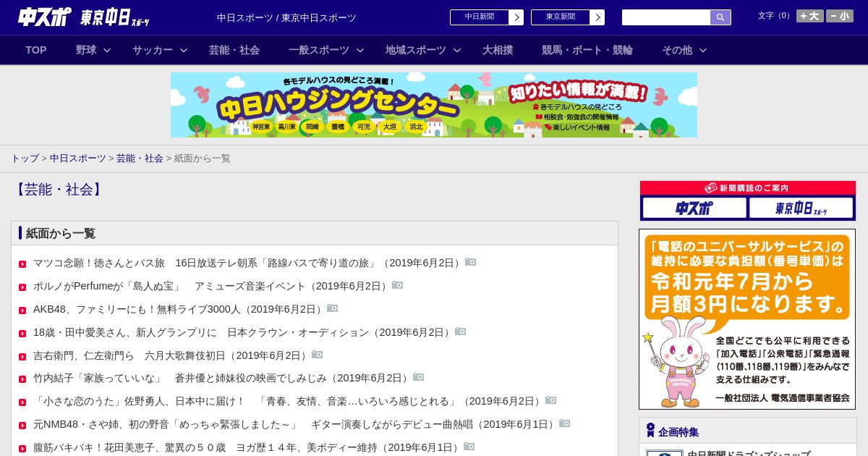The height and width of the screenshot is (456, 868).
Task: Click photo icon beside 花田美恵子 article
Action: click(469, 447)
